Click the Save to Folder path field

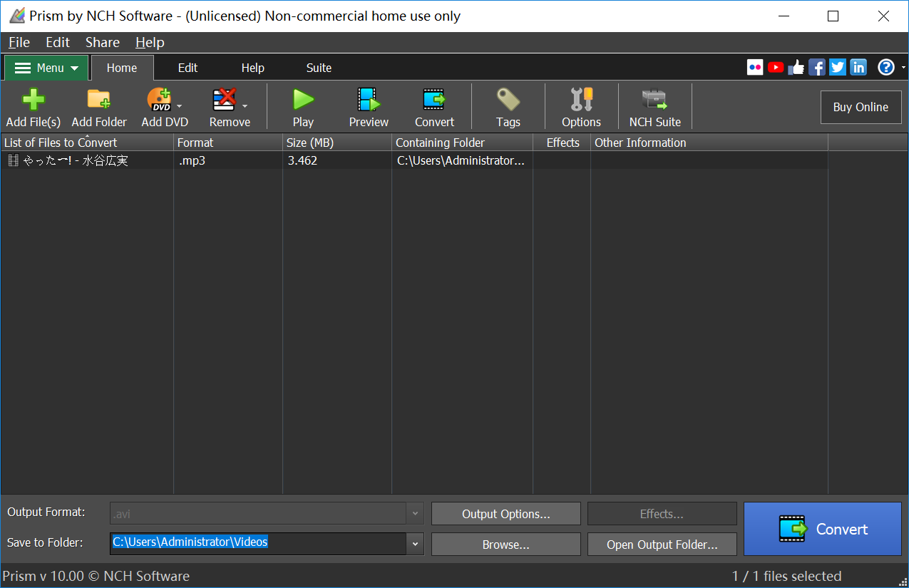click(x=258, y=543)
